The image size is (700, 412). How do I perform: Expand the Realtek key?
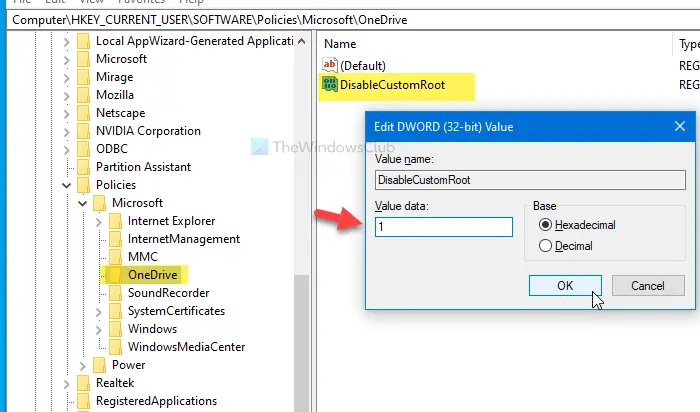click(67, 383)
